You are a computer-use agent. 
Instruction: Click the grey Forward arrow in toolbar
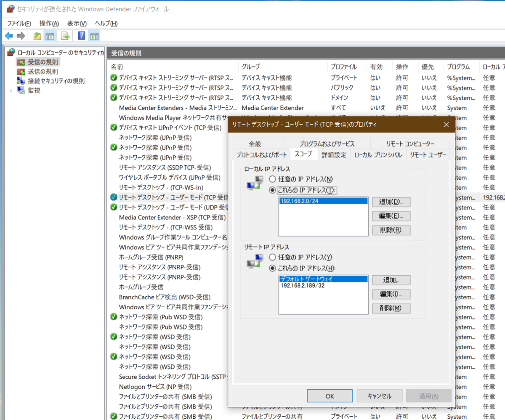[21, 36]
